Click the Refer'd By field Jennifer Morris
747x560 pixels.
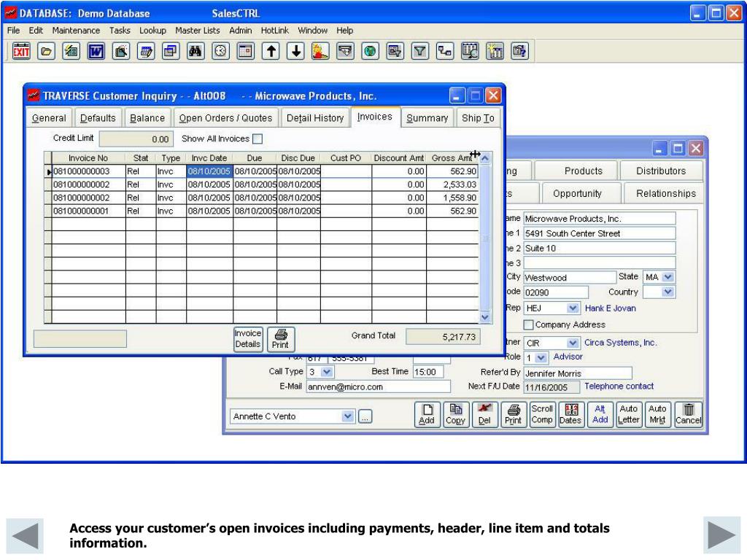(x=578, y=373)
